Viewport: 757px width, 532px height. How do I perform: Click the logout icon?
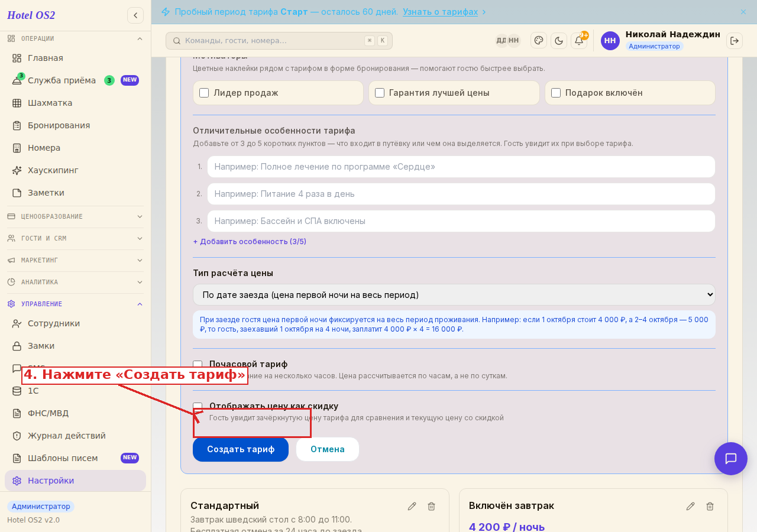coord(735,41)
